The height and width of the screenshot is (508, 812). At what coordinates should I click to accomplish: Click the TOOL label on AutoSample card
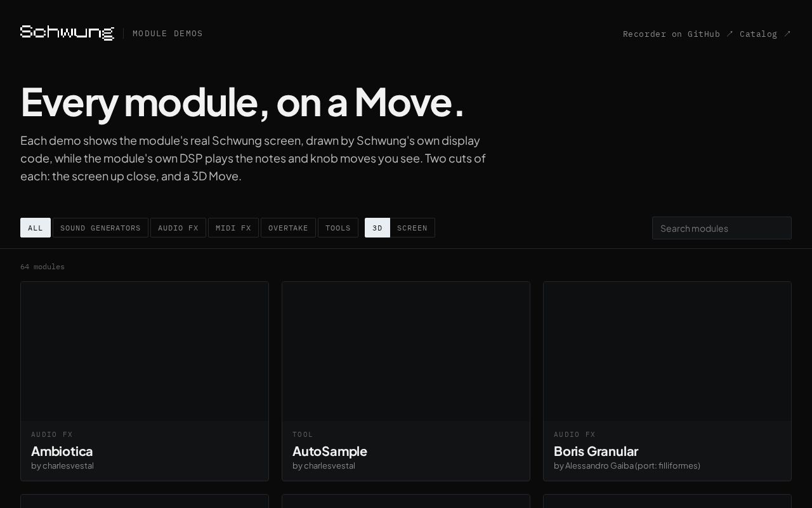tap(303, 434)
